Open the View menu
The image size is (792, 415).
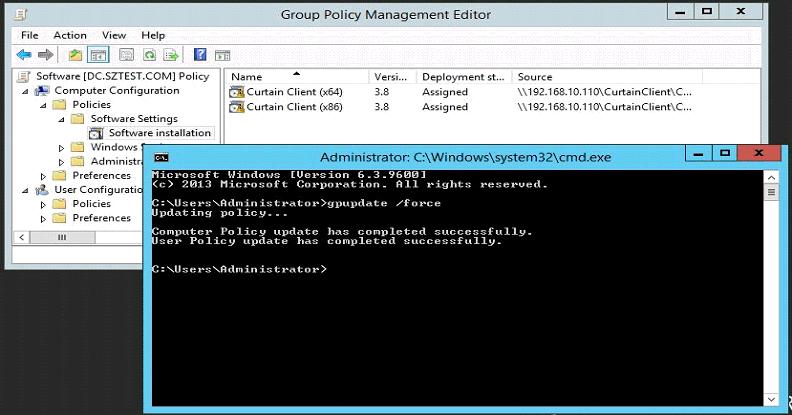114,35
